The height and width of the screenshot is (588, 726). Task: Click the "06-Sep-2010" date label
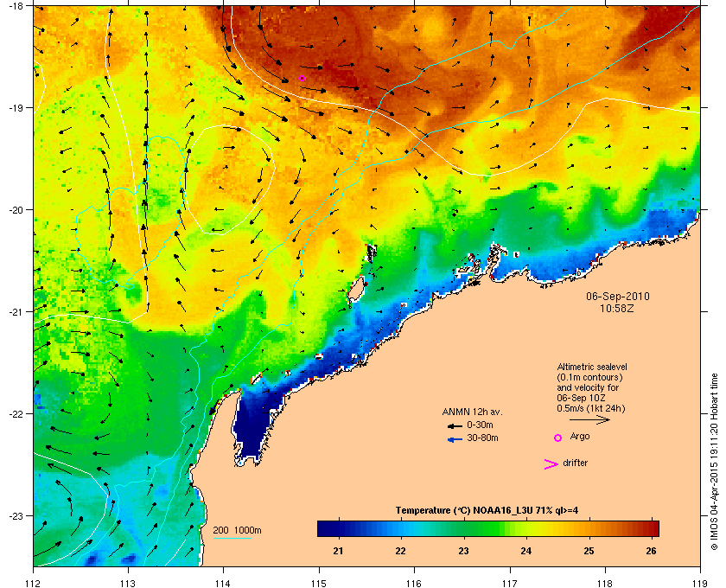click(x=618, y=297)
